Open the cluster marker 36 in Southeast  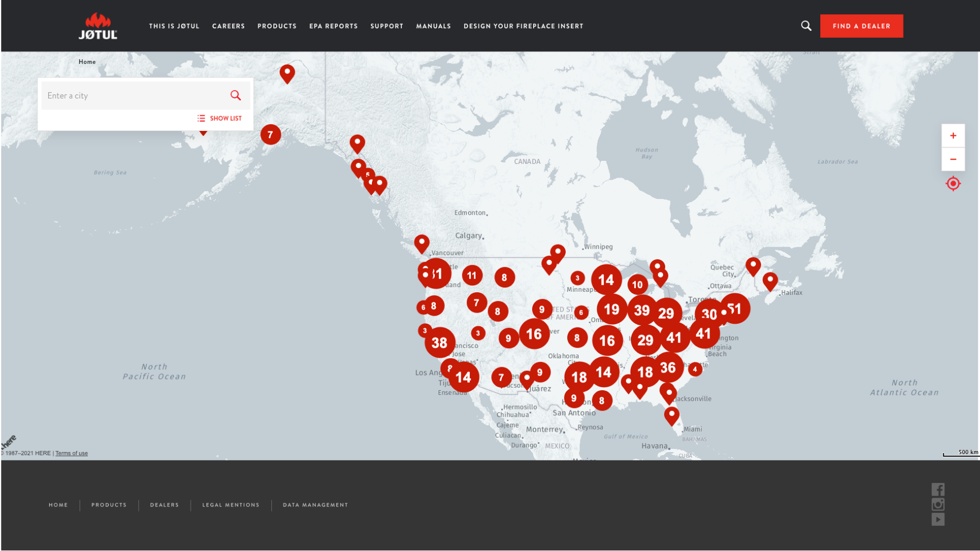(668, 368)
